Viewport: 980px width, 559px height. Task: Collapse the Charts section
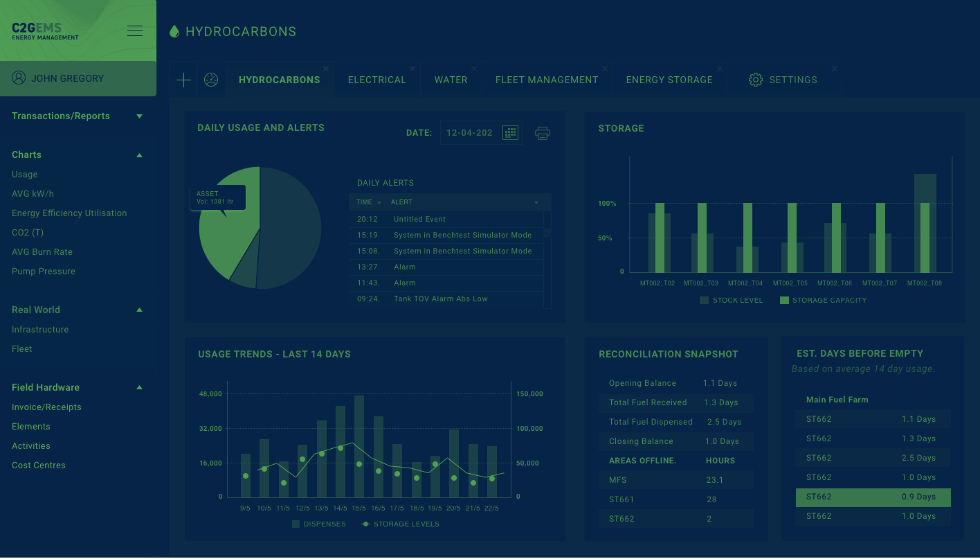pyautogui.click(x=140, y=155)
